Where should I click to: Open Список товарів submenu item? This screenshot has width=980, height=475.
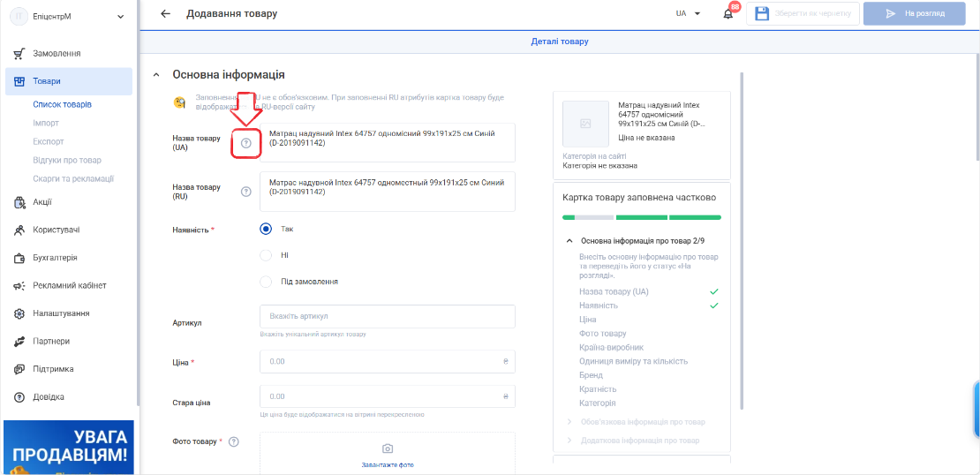click(63, 105)
